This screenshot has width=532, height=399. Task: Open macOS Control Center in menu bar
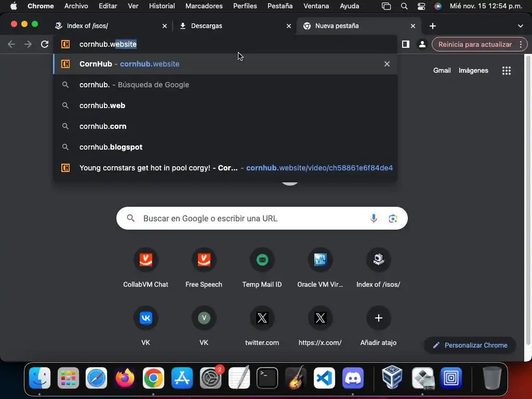[421, 6]
